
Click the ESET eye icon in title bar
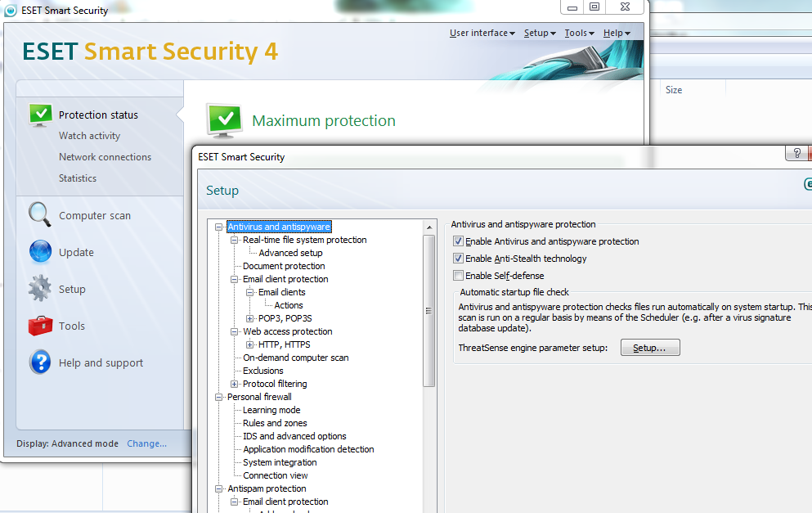coord(11,11)
